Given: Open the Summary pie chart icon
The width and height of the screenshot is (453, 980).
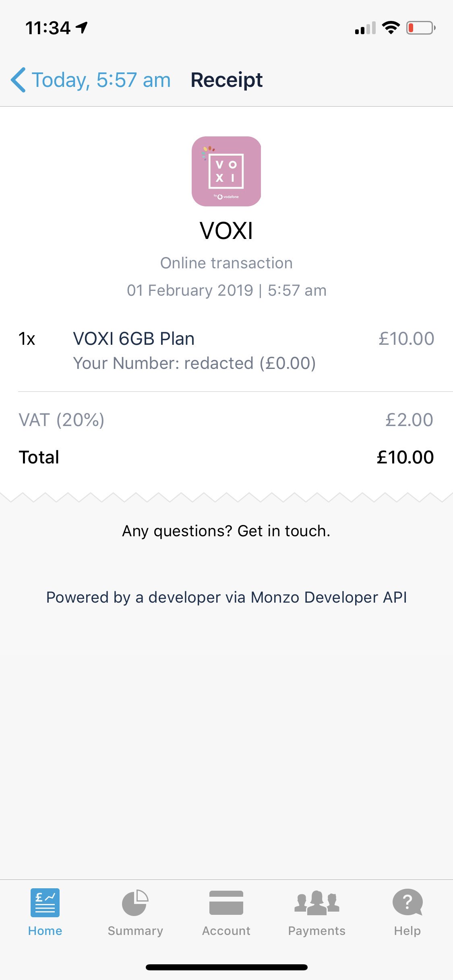Looking at the screenshot, I should click(x=135, y=902).
